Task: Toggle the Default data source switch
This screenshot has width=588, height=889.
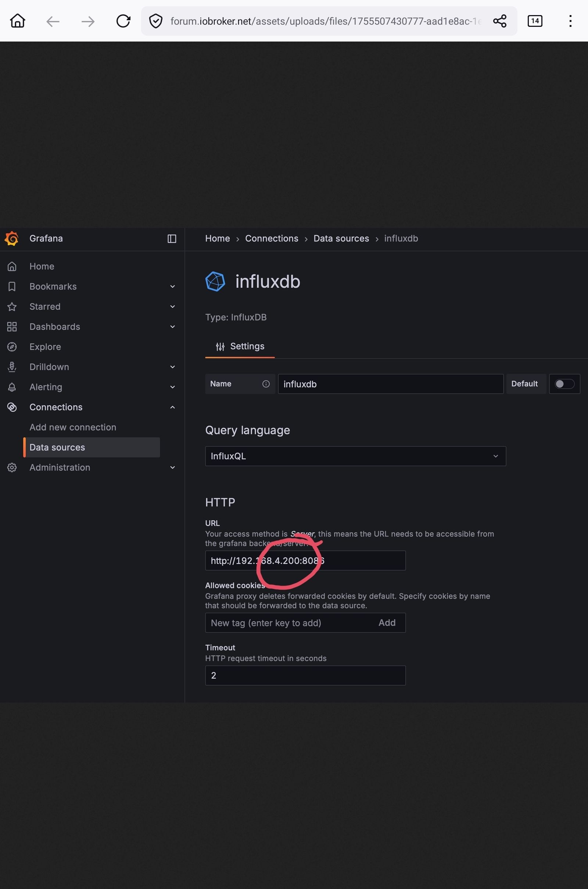Action: (x=564, y=384)
